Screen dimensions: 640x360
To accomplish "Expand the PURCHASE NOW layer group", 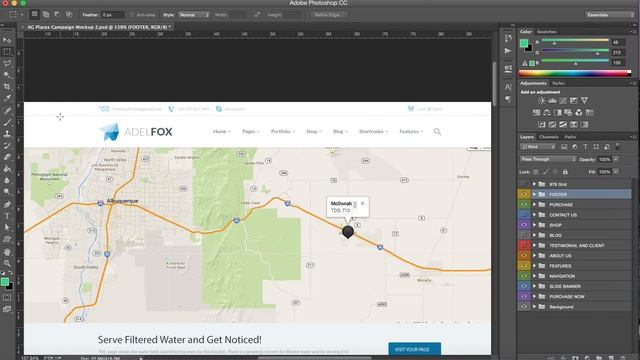I will pos(534,296).
